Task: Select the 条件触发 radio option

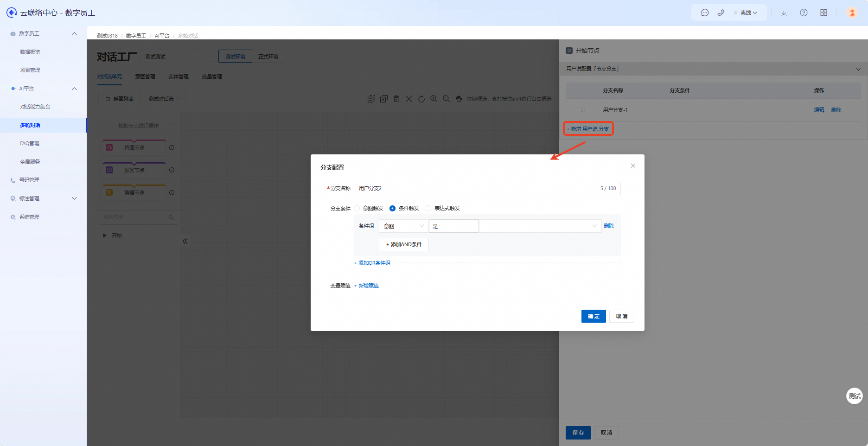Action: (393, 209)
